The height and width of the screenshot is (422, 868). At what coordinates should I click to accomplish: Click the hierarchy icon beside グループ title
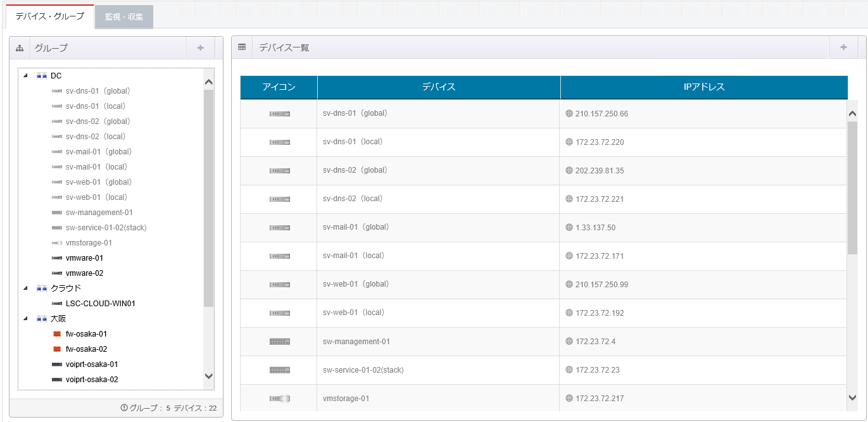(20, 48)
